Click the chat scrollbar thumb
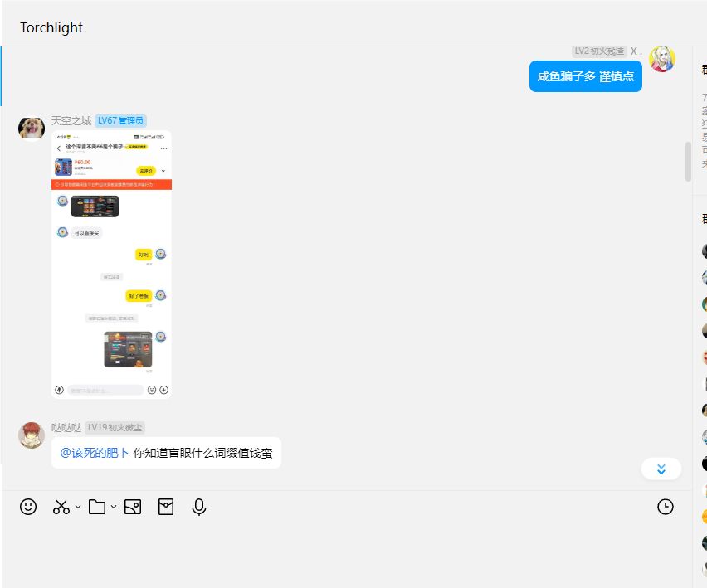Image resolution: width=707 pixels, height=588 pixels. coord(688,161)
